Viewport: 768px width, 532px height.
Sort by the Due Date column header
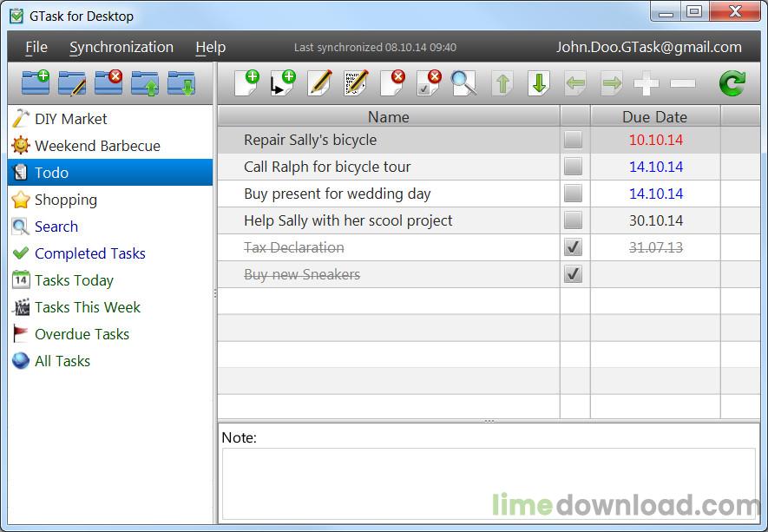(x=655, y=116)
